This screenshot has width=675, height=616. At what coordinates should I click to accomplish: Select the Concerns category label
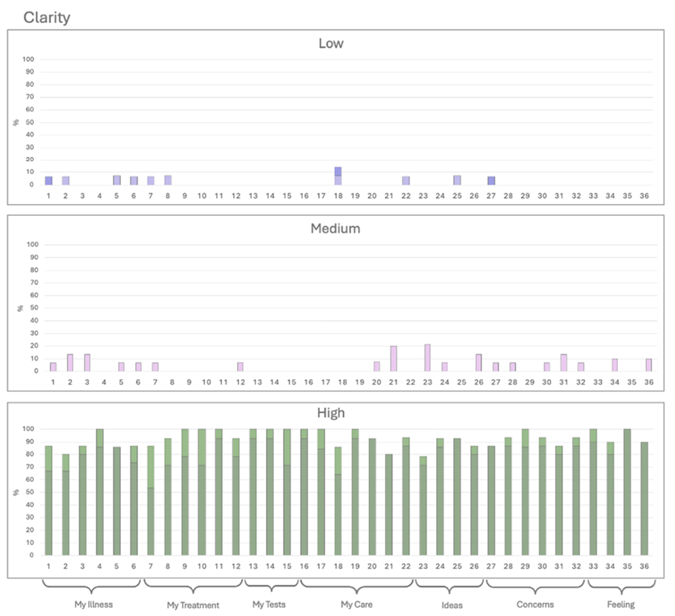pyautogui.click(x=535, y=605)
